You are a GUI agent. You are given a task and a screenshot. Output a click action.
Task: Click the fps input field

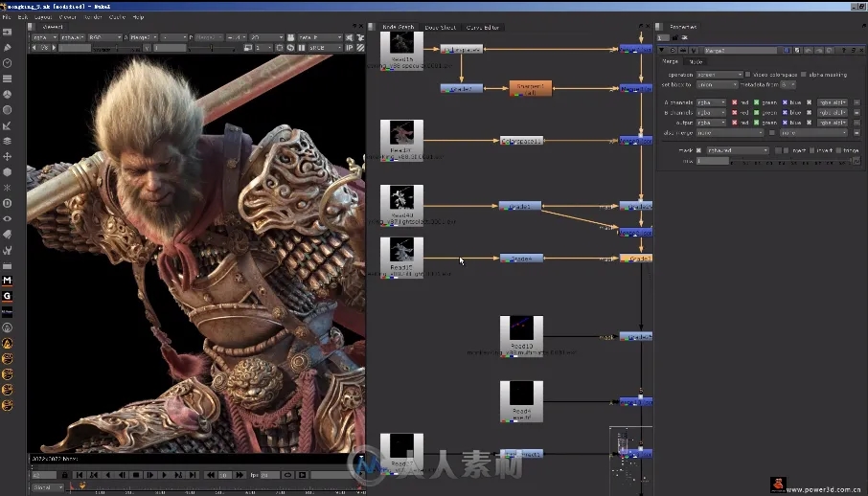click(269, 475)
